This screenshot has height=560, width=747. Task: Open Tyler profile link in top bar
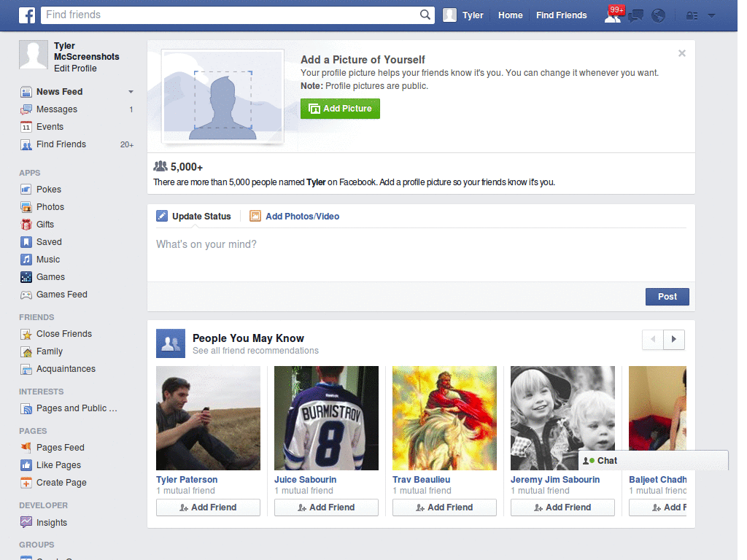pyautogui.click(x=463, y=15)
